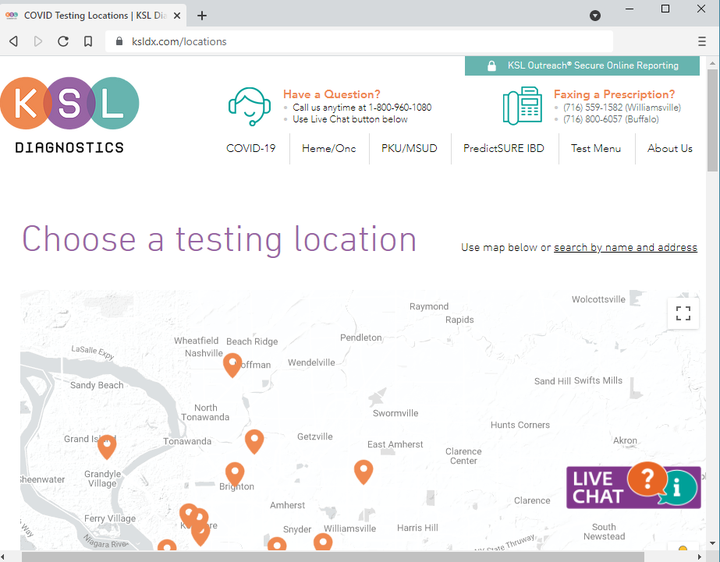
Task: Click the map pin near Williamsville
Action: click(323, 542)
